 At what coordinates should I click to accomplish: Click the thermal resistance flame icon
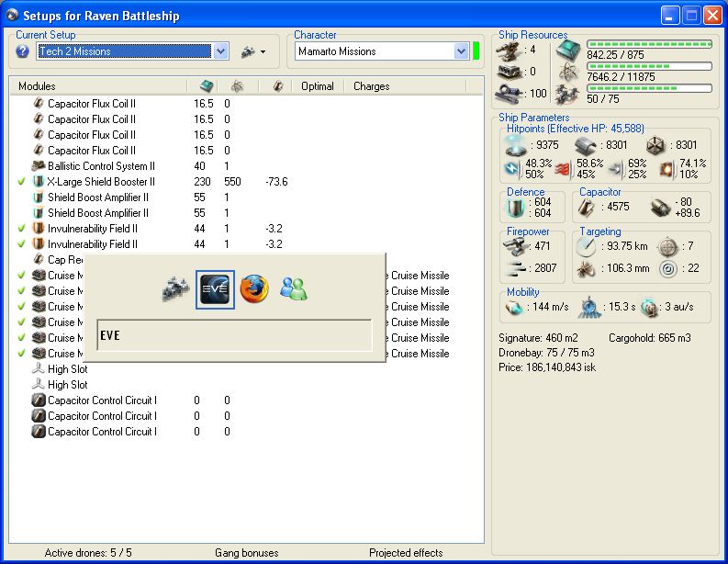[x=562, y=170]
